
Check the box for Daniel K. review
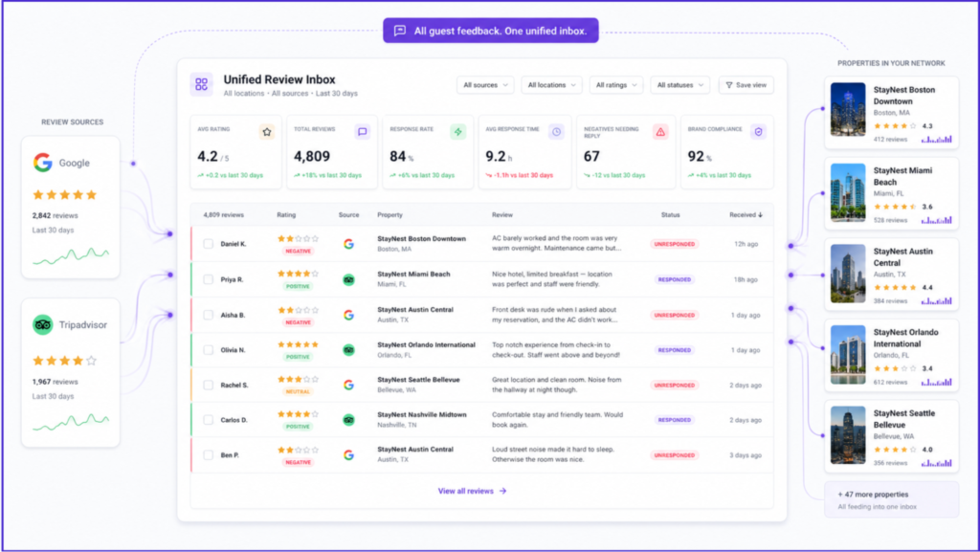click(x=208, y=244)
